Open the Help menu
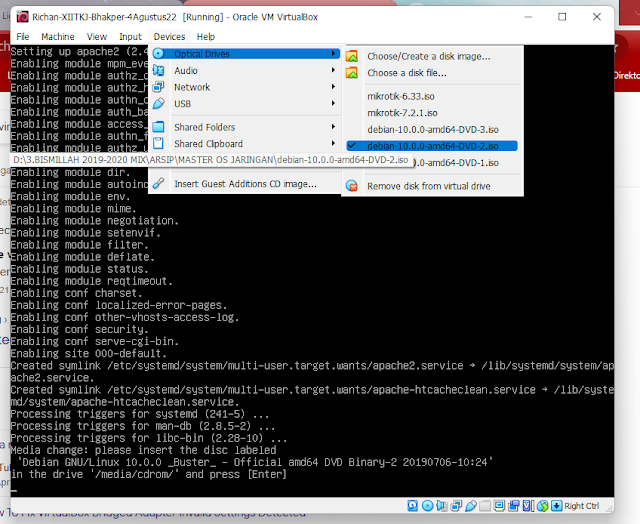This screenshot has width=640, height=524. point(206,37)
